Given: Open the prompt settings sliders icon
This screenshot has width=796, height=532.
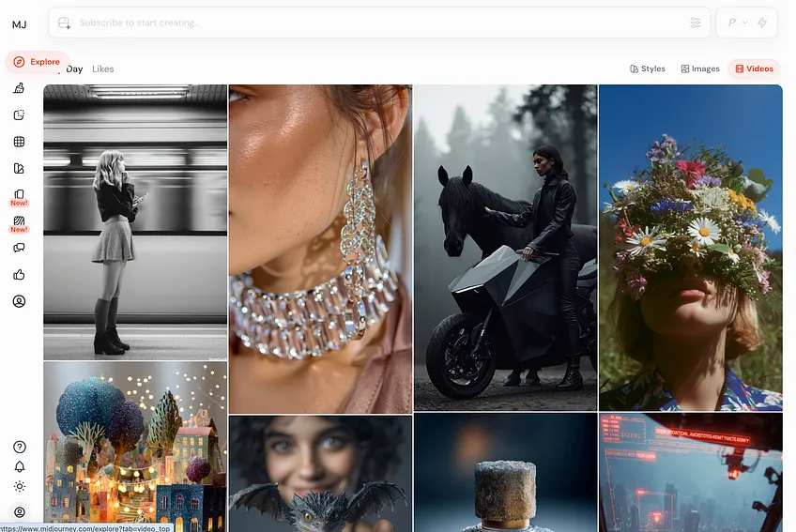Looking at the screenshot, I should [695, 23].
